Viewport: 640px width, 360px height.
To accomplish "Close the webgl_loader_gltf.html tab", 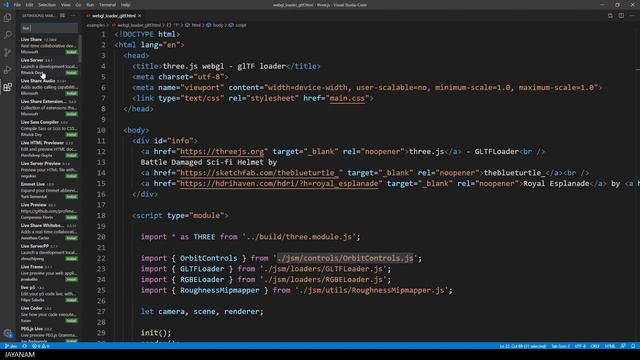I will coord(140,16).
